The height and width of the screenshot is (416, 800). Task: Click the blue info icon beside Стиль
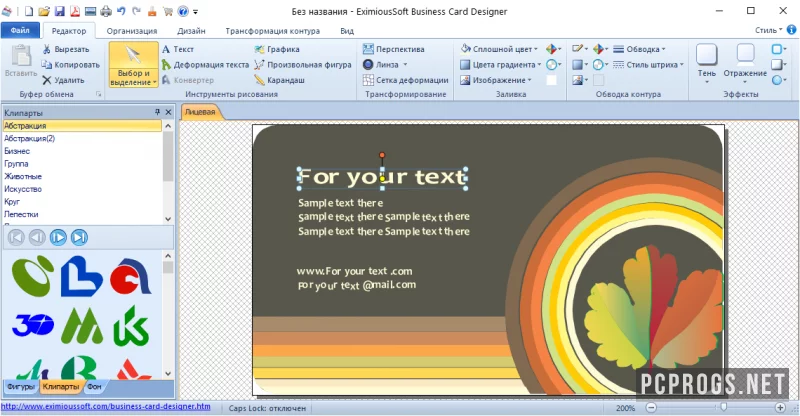[x=792, y=30]
